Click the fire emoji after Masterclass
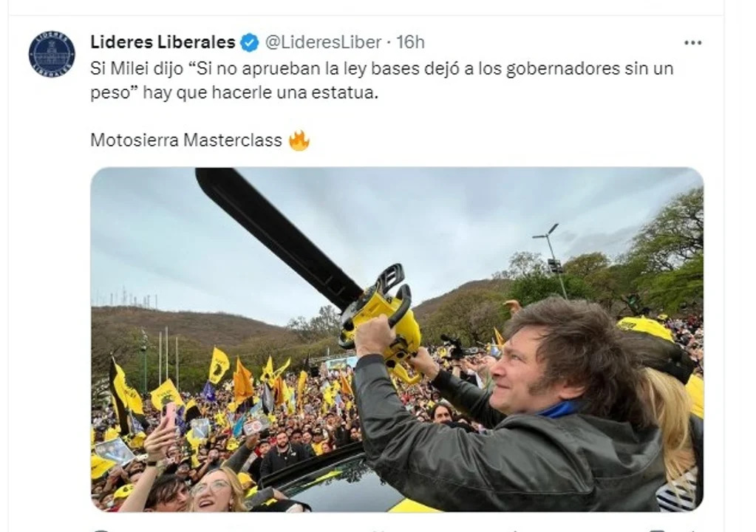Viewport: 756px width, 532px height. (299, 140)
